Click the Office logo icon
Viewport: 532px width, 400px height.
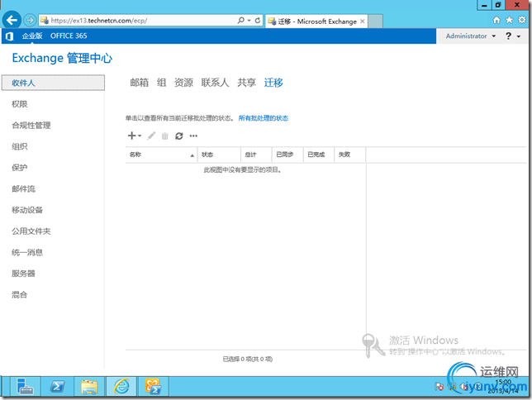(10, 36)
